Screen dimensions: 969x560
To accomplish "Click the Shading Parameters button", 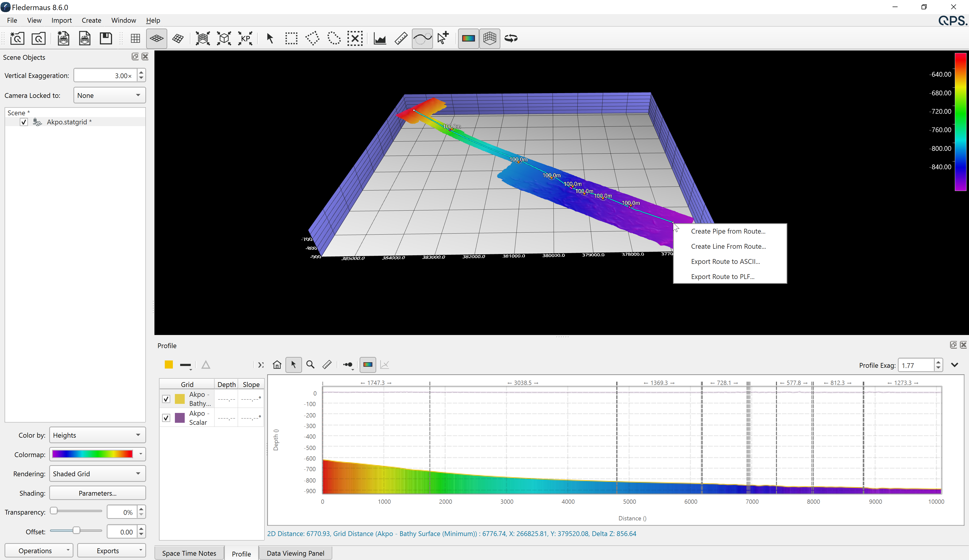I will 97,493.
